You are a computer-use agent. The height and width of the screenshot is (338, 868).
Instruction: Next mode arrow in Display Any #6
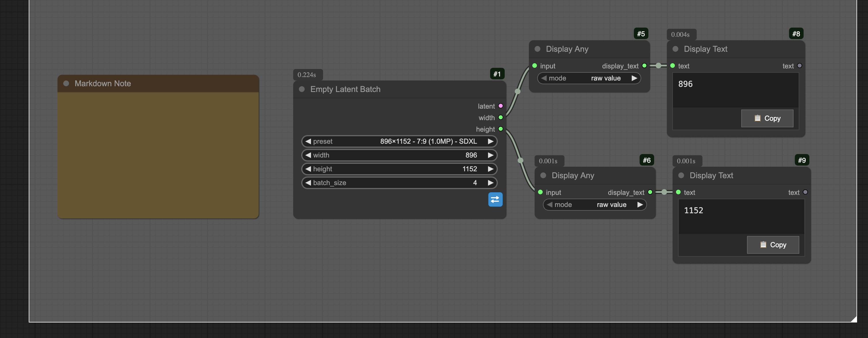tap(640, 205)
